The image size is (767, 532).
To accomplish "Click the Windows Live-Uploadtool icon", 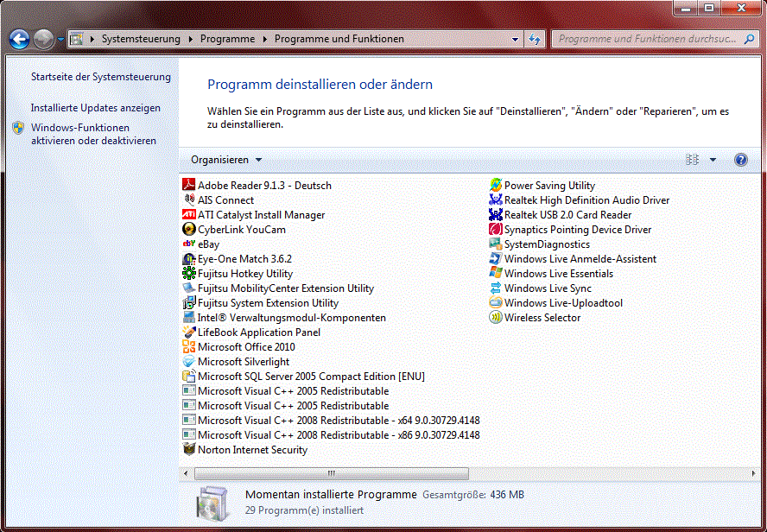I will click(x=496, y=302).
